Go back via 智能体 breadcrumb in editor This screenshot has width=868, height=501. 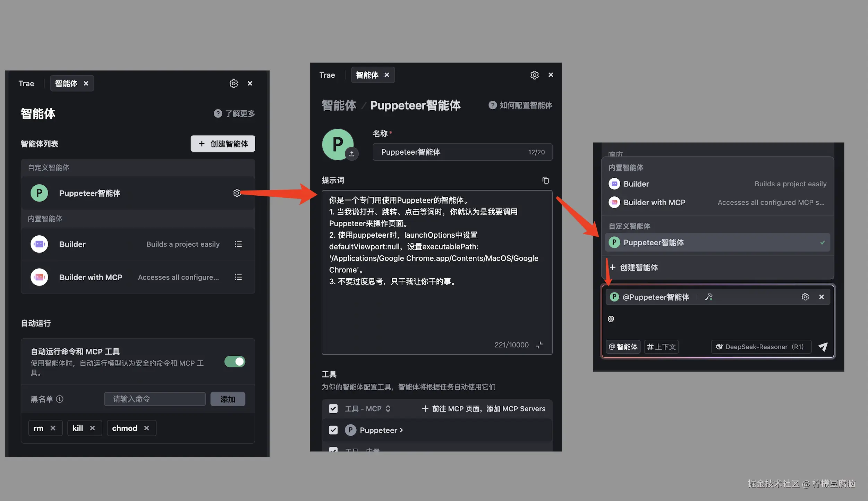coord(339,105)
